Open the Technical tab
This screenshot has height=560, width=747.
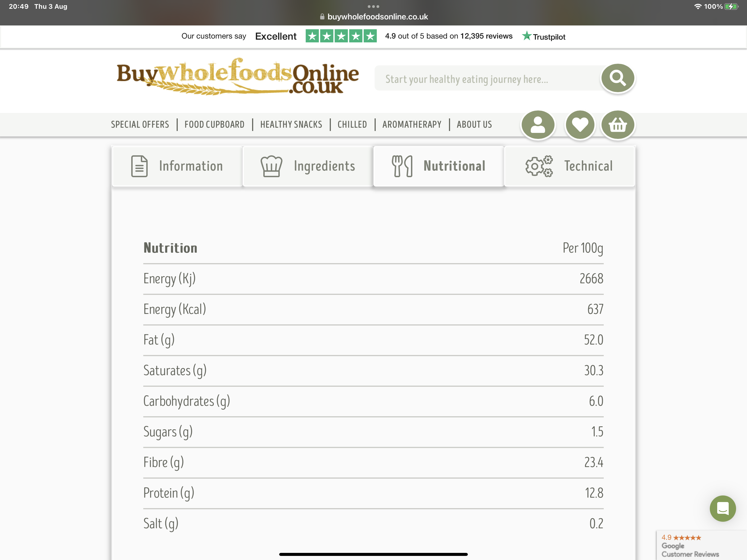click(x=569, y=166)
